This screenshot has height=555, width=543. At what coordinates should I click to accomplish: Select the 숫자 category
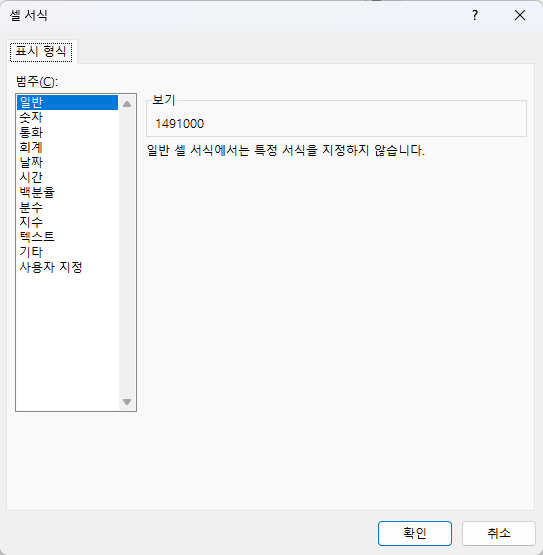(x=67, y=117)
